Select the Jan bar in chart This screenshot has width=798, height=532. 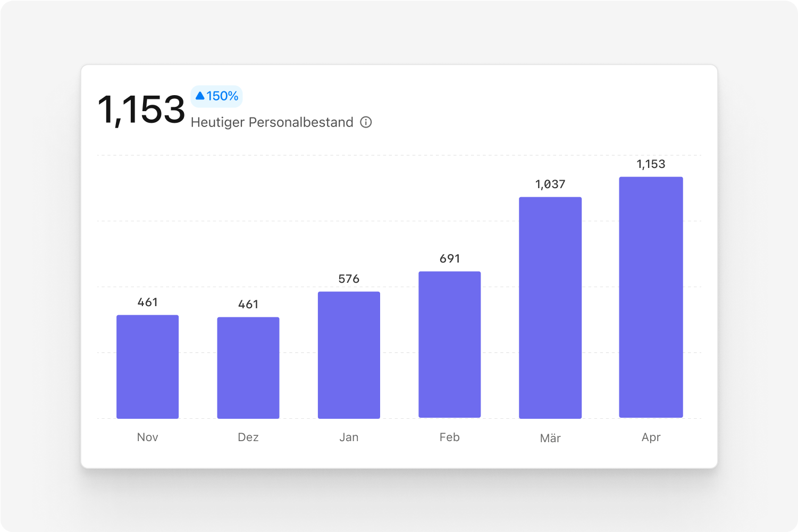[349, 355]
